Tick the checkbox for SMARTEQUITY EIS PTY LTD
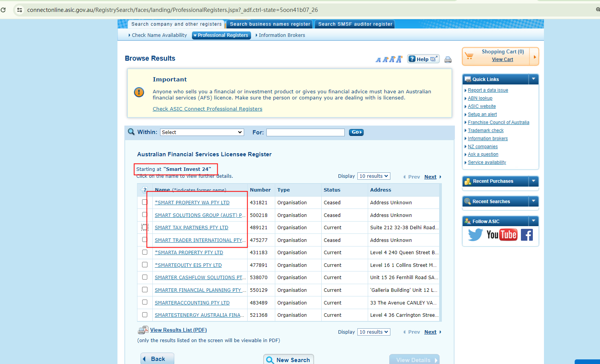 pyautogui.click(x=145, y=265)
